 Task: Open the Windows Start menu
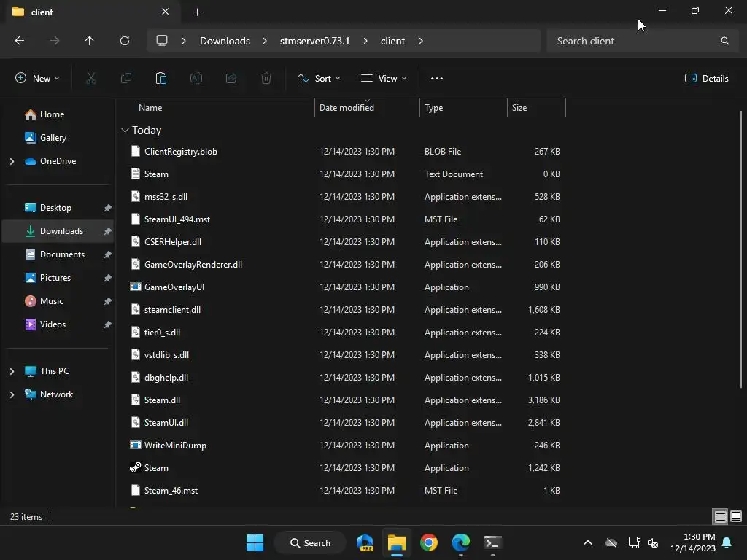pos(255,542)
